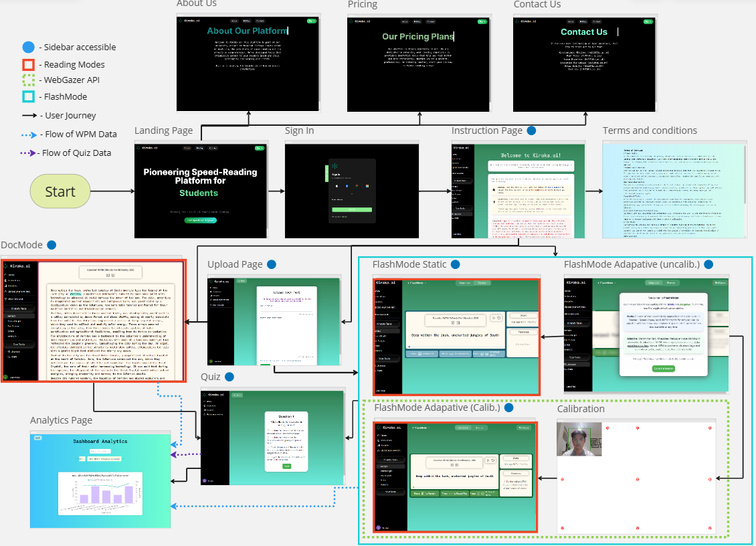The width and height of the screenshot is (756, 546).
Task: Open FlashMode dropdown in FlashMode Adapative (Calib.) header
Action: tap(421, 428)
